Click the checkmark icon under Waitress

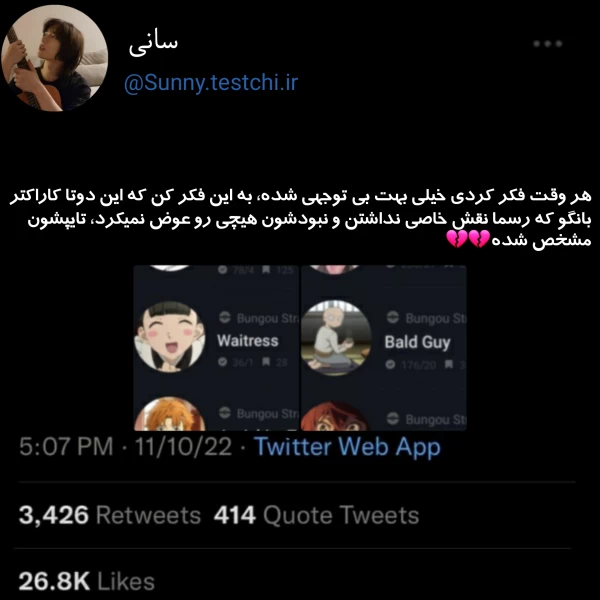click(222, 362)
